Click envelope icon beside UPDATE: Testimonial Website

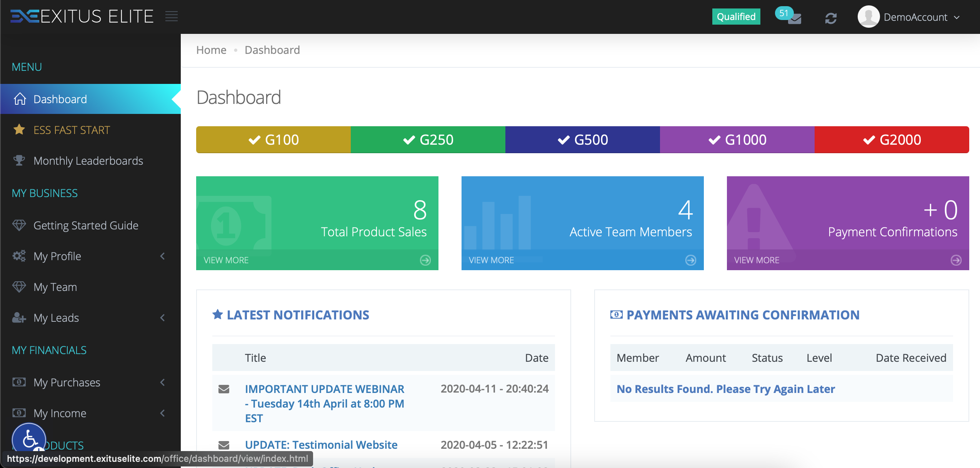[x=224, y=445]
